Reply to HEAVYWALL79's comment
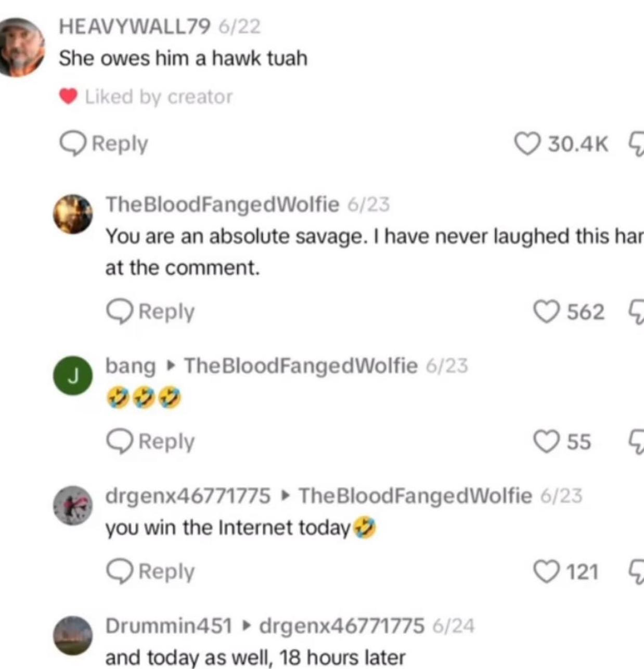The height and width of the screenshot is (669, 644). (x=104, y=144)
